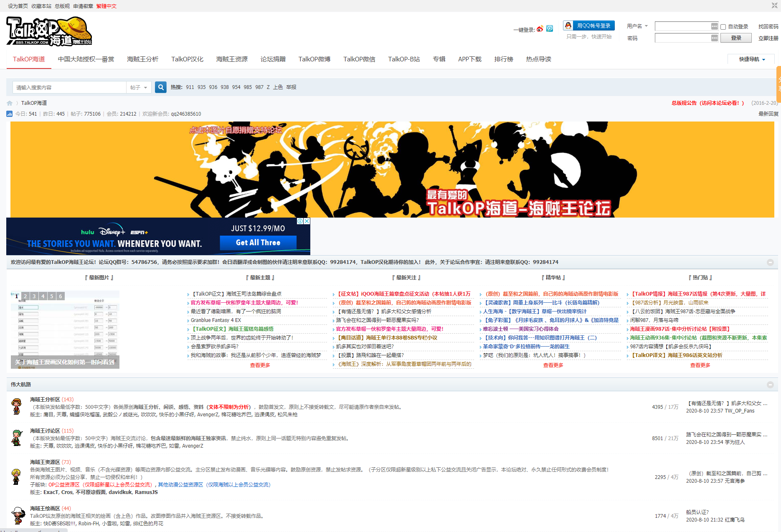This screenshot has height=532, width=781.
Task: Open the thread 人生海海 数字海贼王 草帽一伙出镜率统计
Action: click(535, 312)
